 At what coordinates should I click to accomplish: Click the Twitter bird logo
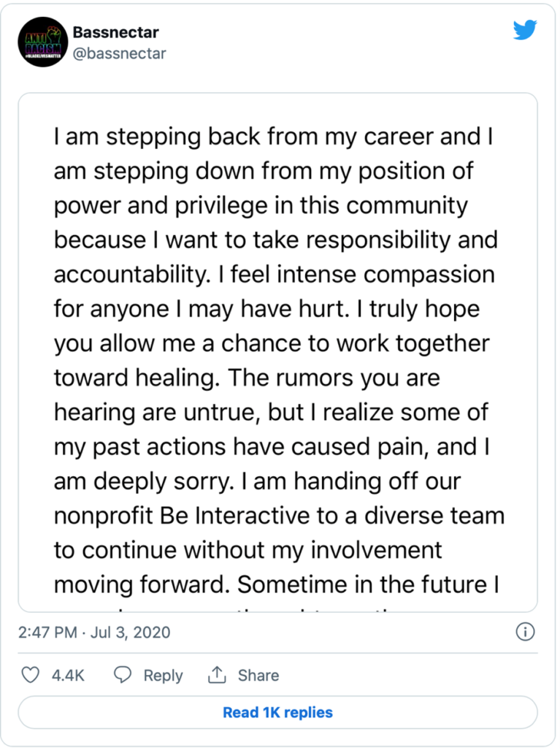click(x=524, y=30)
